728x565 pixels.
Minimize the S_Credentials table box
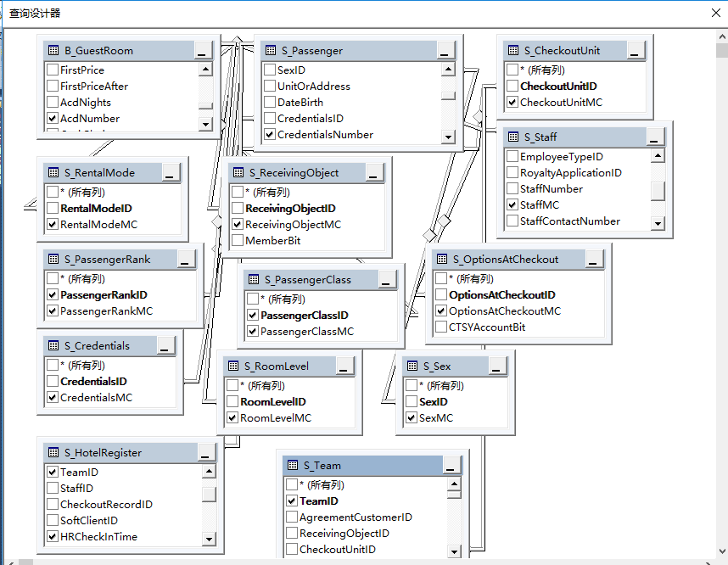tap(165, 346)
